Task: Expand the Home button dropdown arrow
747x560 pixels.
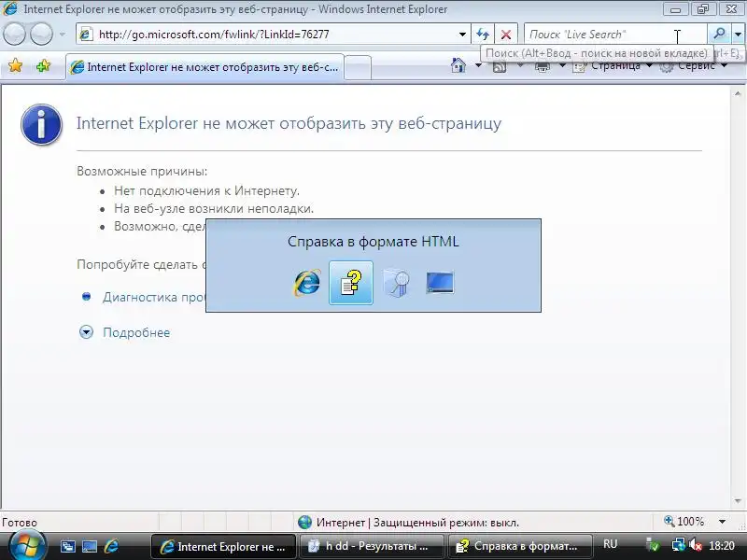Action: 478,65
